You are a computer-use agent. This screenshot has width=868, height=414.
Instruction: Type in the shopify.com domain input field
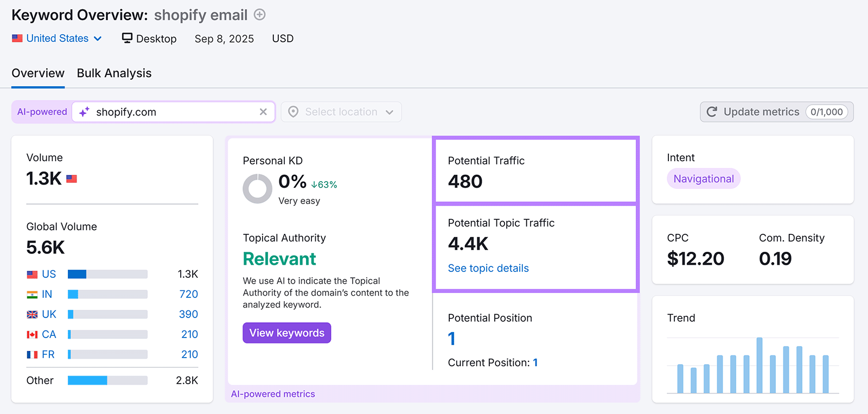pyautogui.click(x=174, y=112)
